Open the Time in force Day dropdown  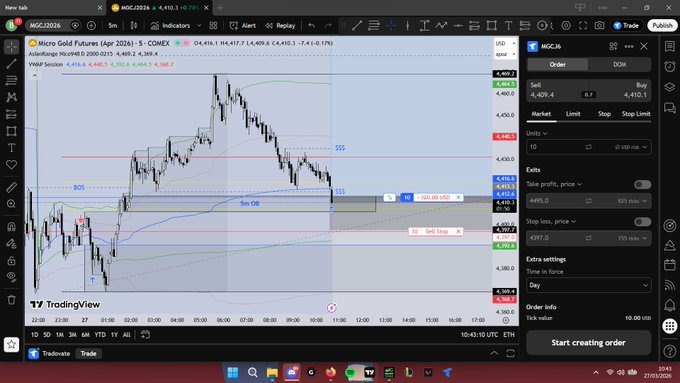point(588,285)
